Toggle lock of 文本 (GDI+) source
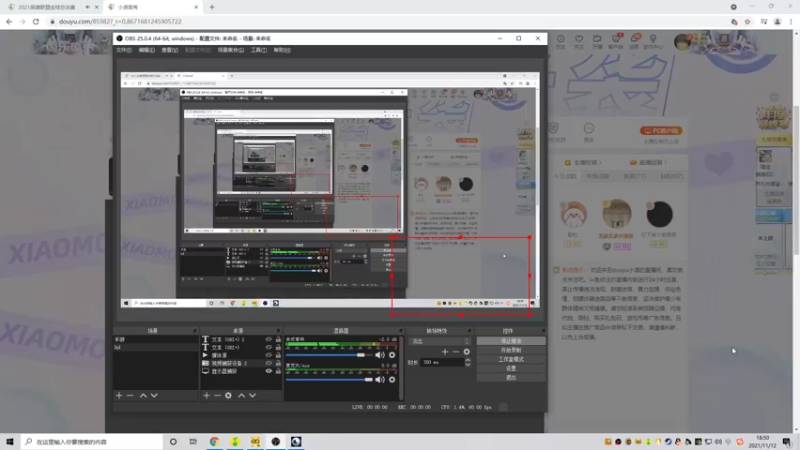Viewport: 800px width, 450px height. click(278, 347)
